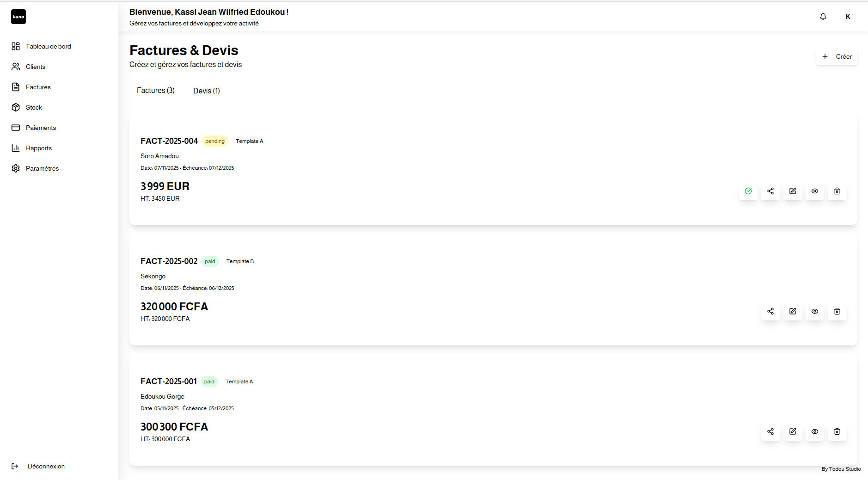Image resolution: width=868 pixels, height=480 pixels.
Task: Edit invoice FACT-2025-004
Action: (x=792, y=191)
